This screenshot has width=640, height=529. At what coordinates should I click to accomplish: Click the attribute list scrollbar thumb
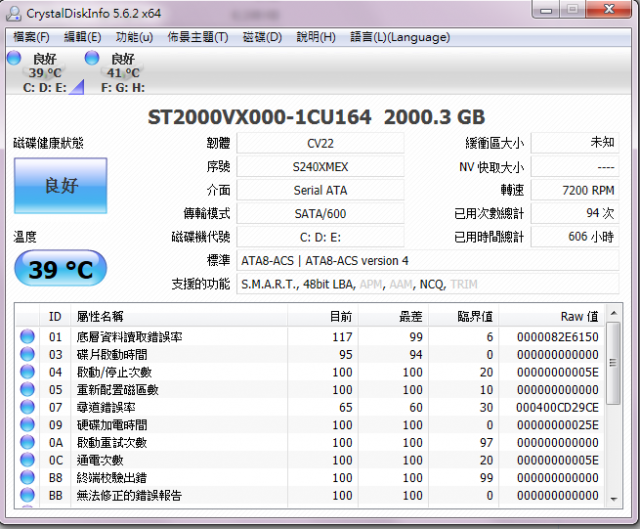(x=613, y=363)
